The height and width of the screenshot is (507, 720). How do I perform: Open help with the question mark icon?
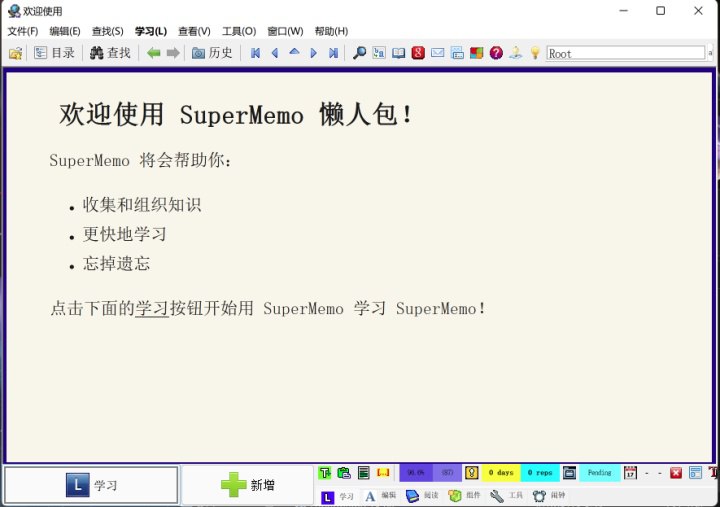pos(496,53)
